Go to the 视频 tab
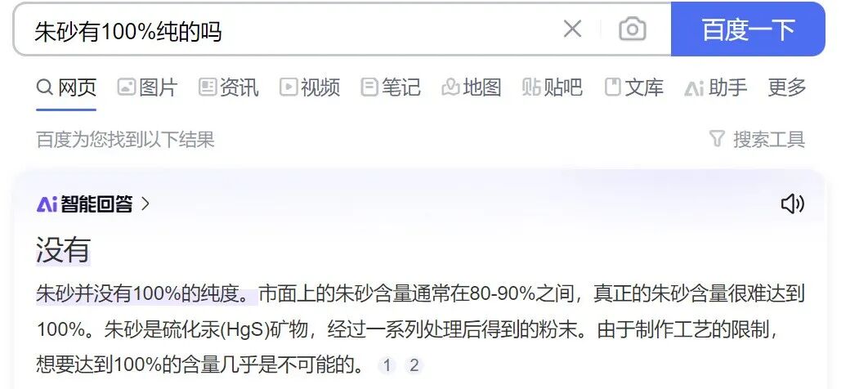 pyautogui.click(x=310, y=87)
